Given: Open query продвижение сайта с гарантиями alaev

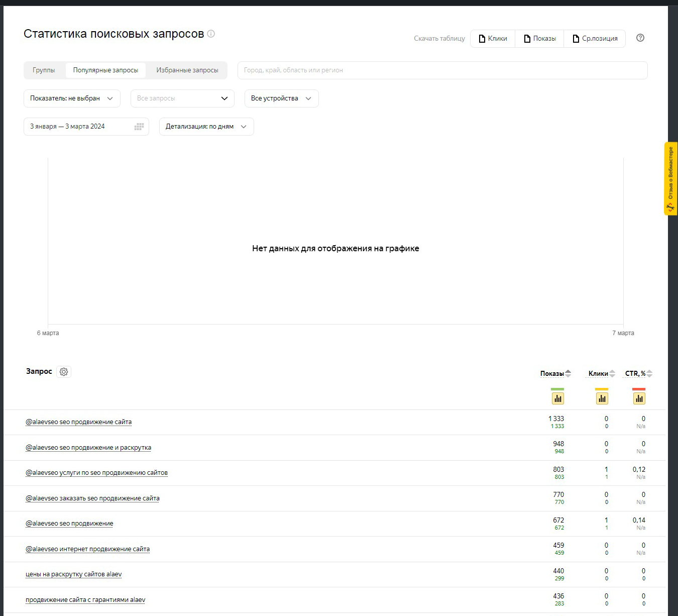Looking at the screenshot, I should pyautogui.click(x=85, y=600).
